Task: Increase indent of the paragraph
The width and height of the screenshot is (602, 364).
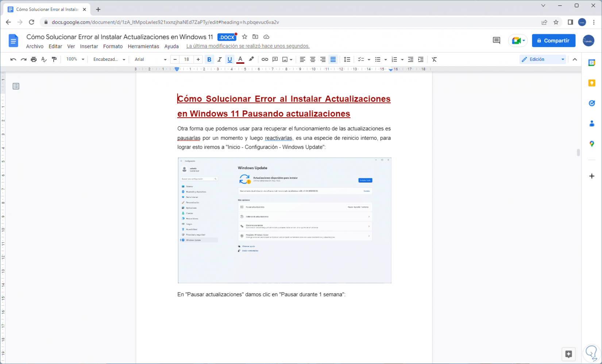Action: coord(421,59)
